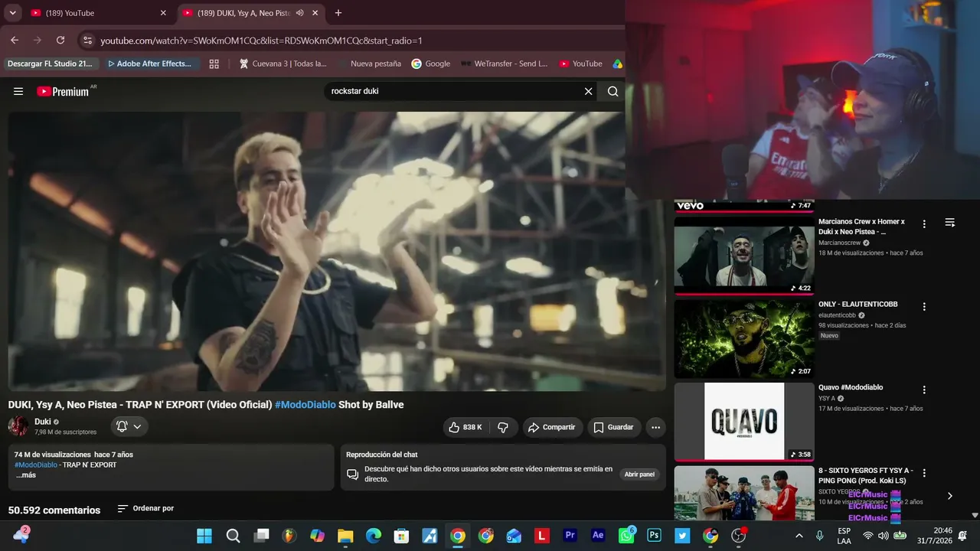This screenshot has width=980, height=551.
Task: Open Adobe Premiere Pro from taskbar
Action: [570, 536]
